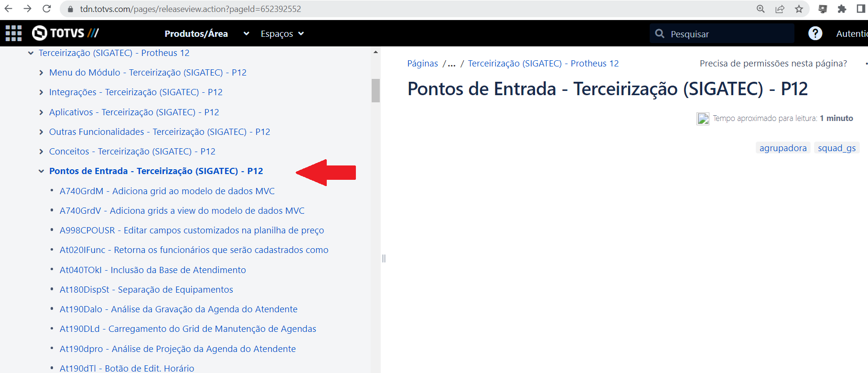Click the browser address bar URL

[x=191, y=9]
